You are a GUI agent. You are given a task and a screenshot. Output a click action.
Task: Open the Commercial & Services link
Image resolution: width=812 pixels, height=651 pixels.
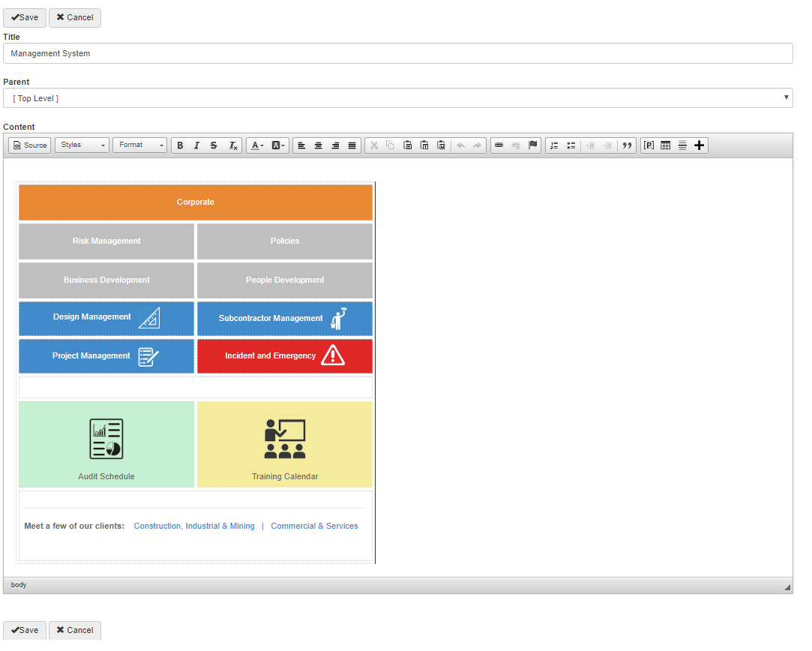[314, 526]
